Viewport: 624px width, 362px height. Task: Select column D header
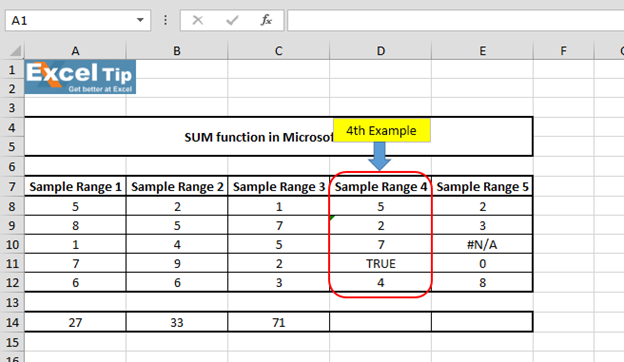(381, 51)
